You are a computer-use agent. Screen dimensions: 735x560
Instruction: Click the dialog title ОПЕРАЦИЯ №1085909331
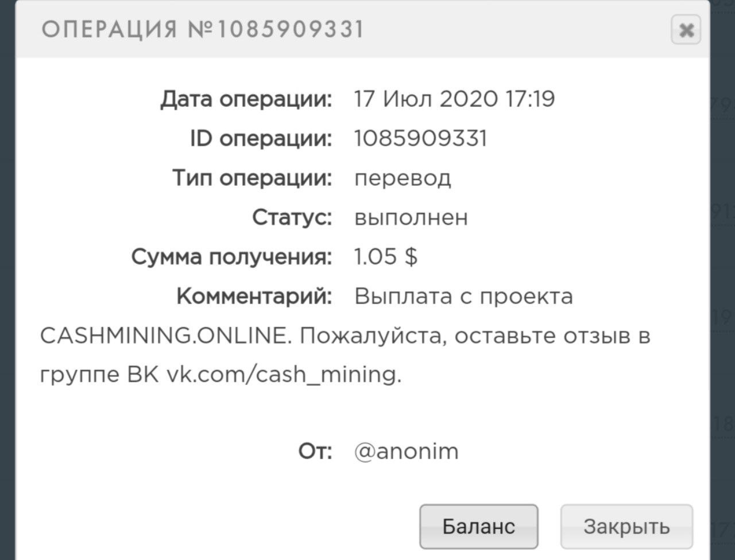pos(203,29)
